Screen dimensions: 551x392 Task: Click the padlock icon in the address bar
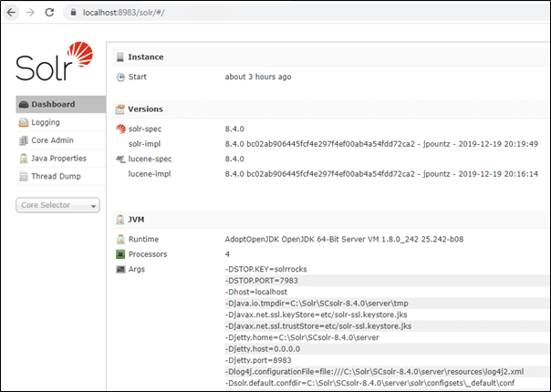click(x=73, y=13)
